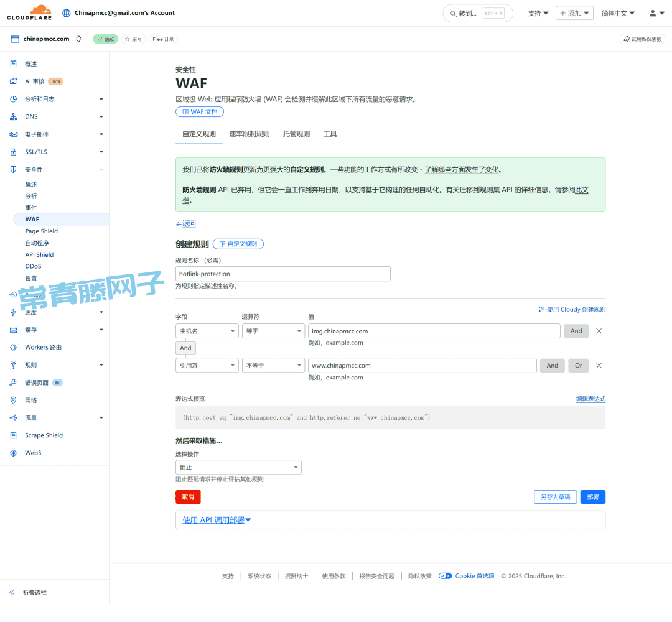Click 使用 Cloudy 创建规则 link
Screen dimensions: 672x622
[x=572, y=310]
